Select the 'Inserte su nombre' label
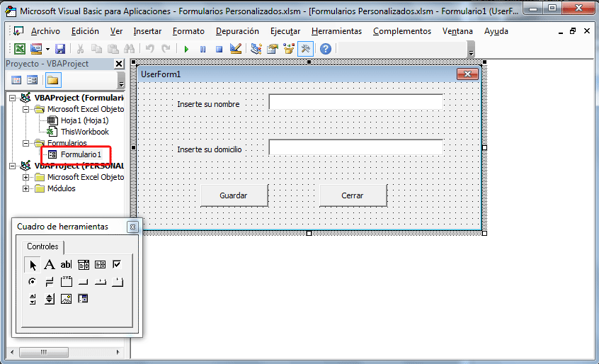Image resolution: width=599 pixels, height=364 pixels. click(x=208, y=104)
